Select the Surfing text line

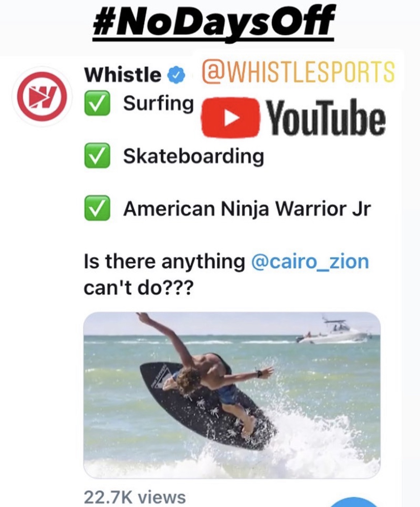click(x=158, y=104)
